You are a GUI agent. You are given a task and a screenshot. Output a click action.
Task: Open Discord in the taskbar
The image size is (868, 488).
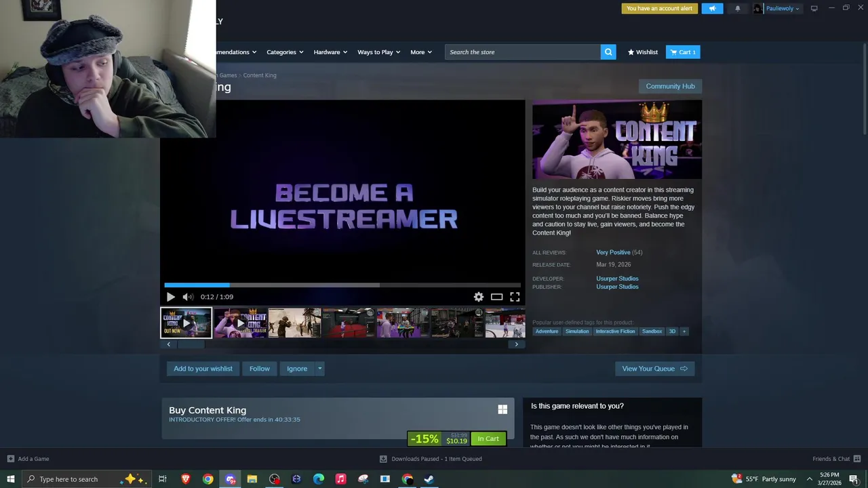tap(230, 479)
